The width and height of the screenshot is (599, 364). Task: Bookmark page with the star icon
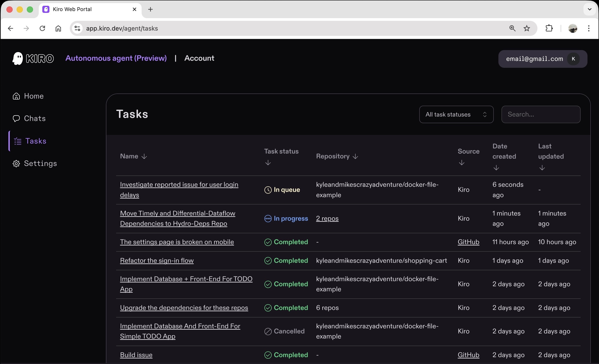[x=527, y=28]
